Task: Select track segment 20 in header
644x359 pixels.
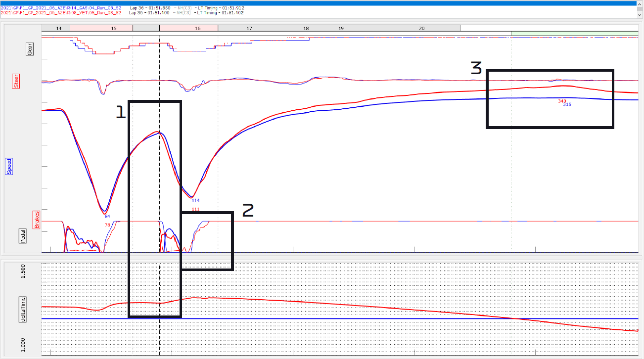Action: (421, 29)
